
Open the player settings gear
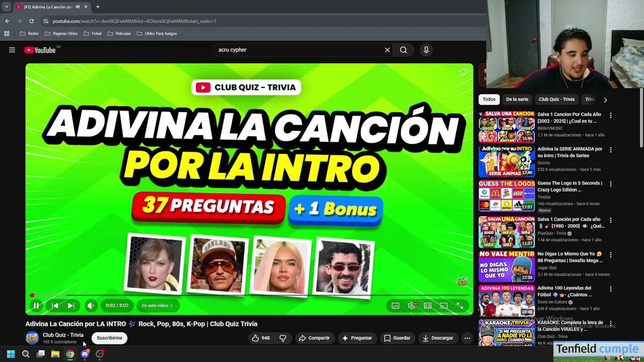412,306
